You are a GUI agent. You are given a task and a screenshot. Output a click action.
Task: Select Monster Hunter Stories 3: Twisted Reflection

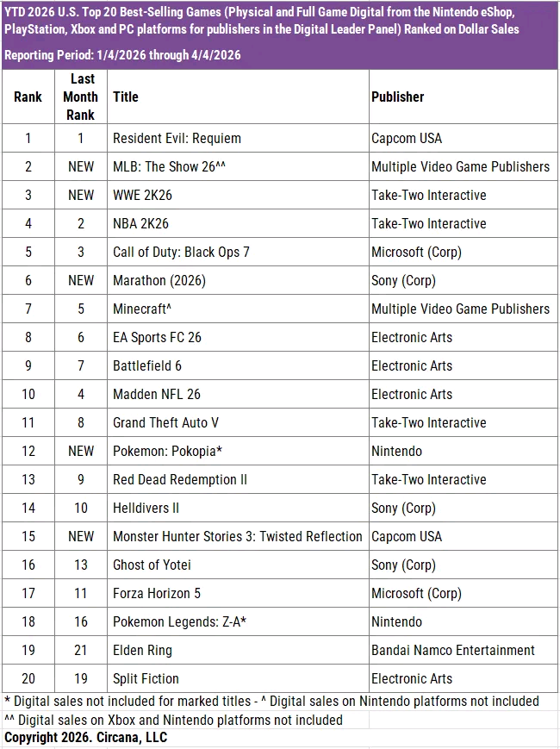coord(237,536)
